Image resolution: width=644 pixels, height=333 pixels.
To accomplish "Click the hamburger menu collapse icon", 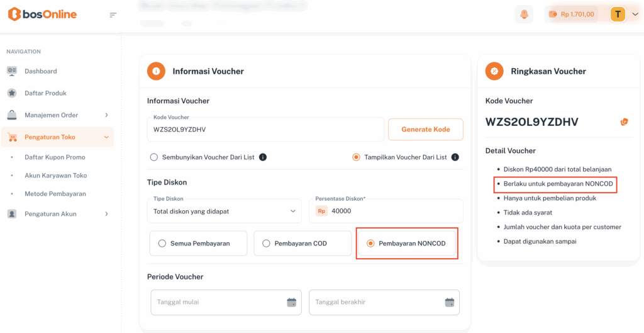I will 113,15.
